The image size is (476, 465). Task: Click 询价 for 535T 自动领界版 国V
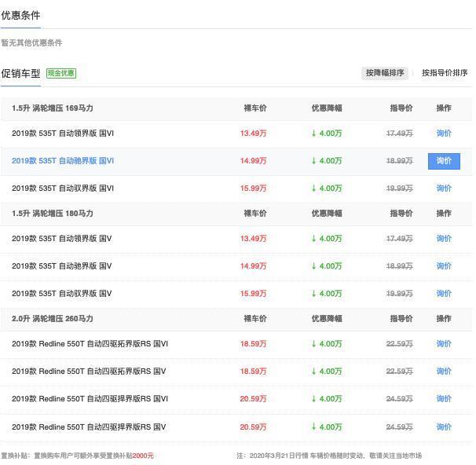(x=444, y=239)
